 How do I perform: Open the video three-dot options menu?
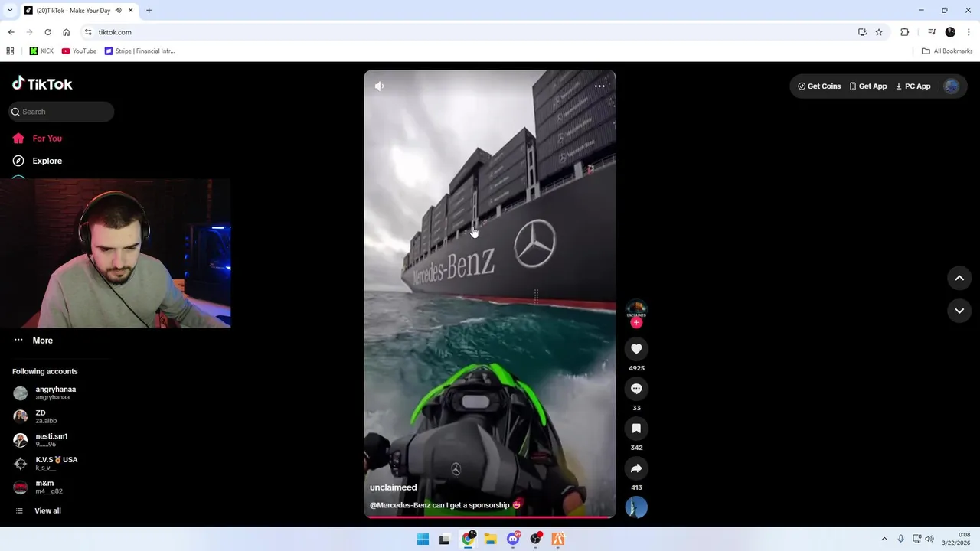click(x=599, y=86)
